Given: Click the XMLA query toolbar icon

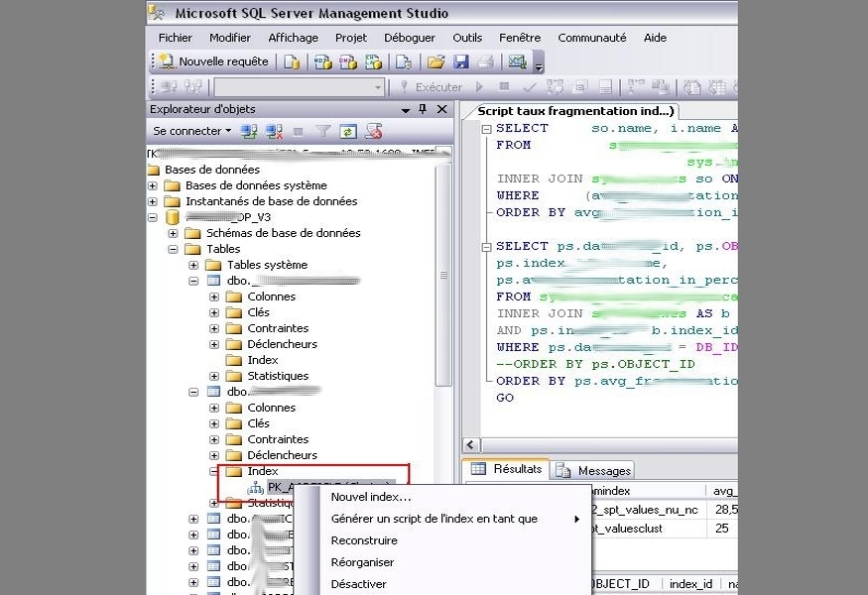Looking at the screenshot, I should (x=374, y=61).
